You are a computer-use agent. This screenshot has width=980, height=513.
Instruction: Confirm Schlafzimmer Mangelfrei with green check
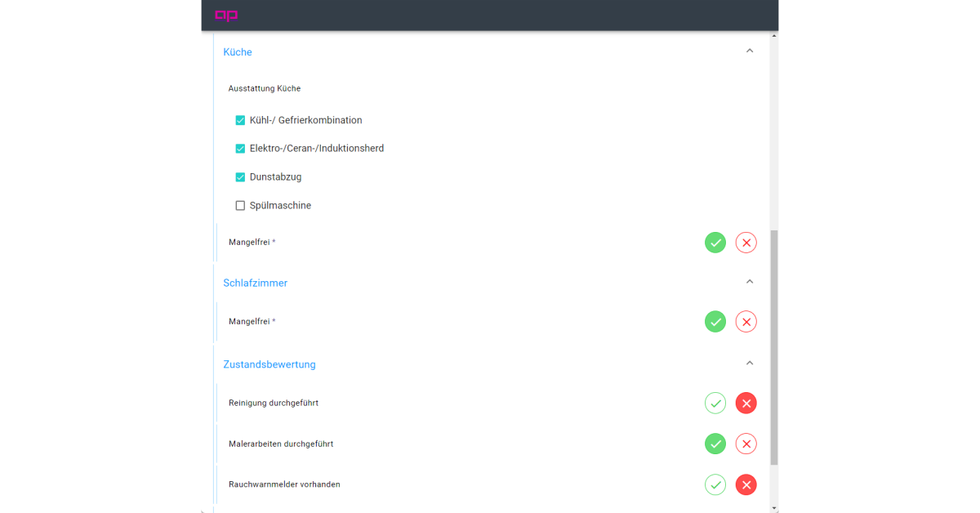715,322
